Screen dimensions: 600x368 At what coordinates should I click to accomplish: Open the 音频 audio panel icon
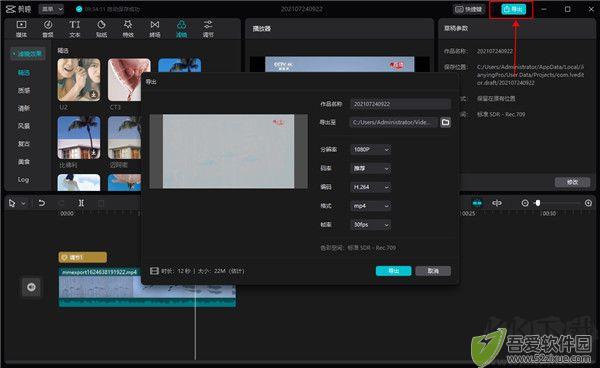coord(48,29)
